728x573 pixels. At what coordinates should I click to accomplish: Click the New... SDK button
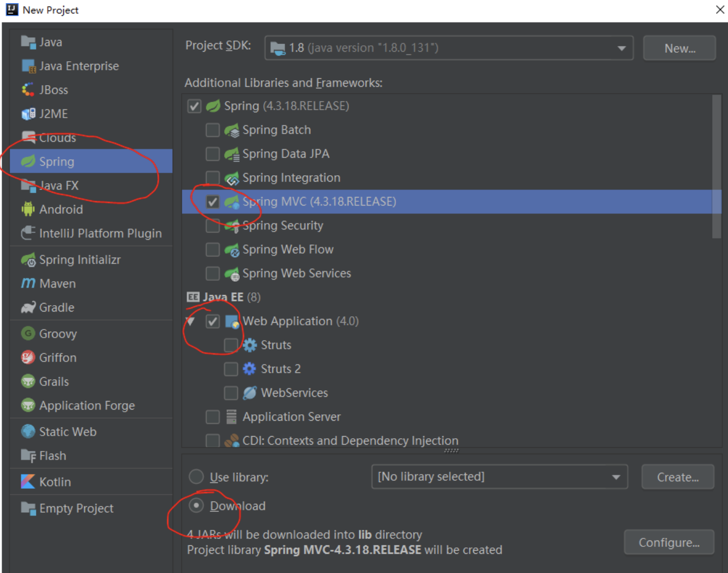click(x=680, y=48)
